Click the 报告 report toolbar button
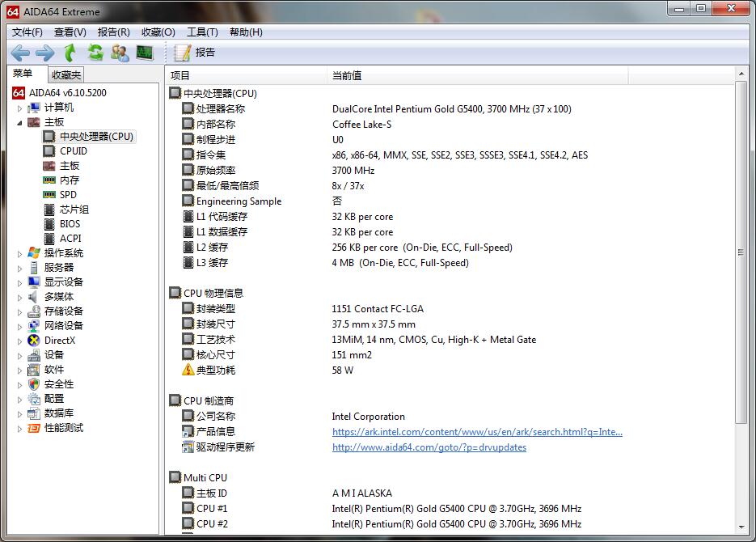Image resolution: width=756 pixels, height=542 pixels. pos(195,53)
